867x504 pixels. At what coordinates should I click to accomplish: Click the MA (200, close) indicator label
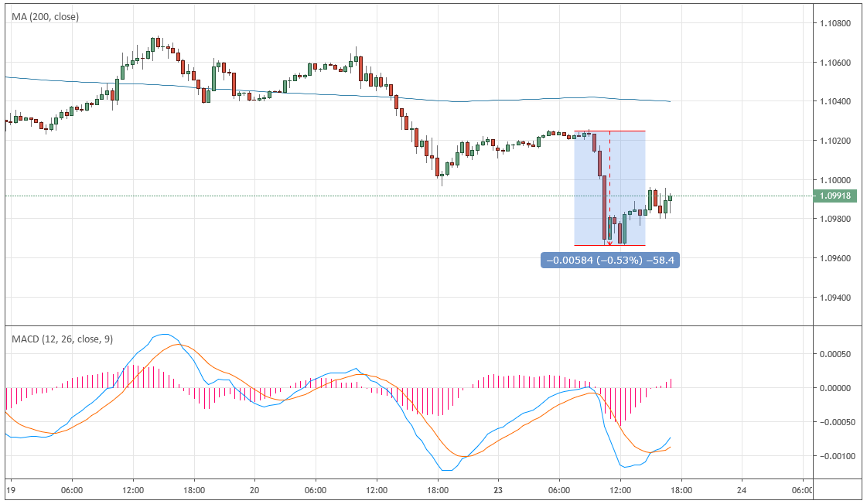(46, 16)
